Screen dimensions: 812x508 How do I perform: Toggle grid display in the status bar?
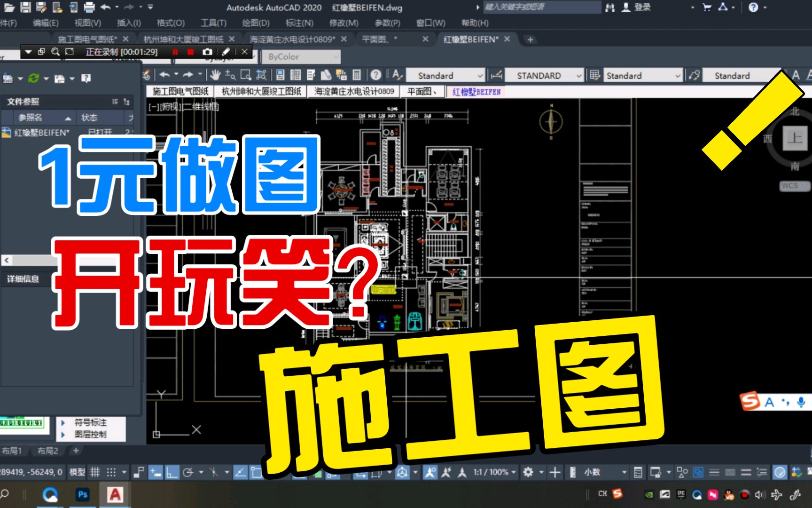(x=96, y=472)
